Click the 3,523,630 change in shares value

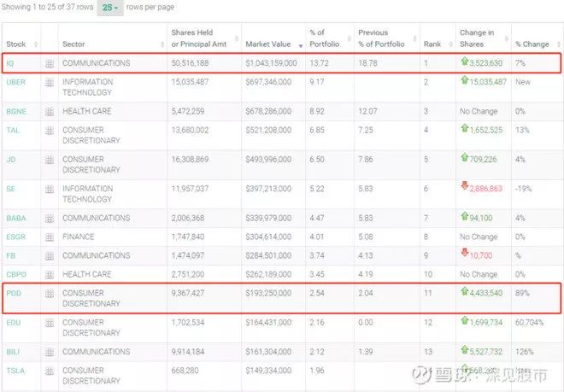485,63
